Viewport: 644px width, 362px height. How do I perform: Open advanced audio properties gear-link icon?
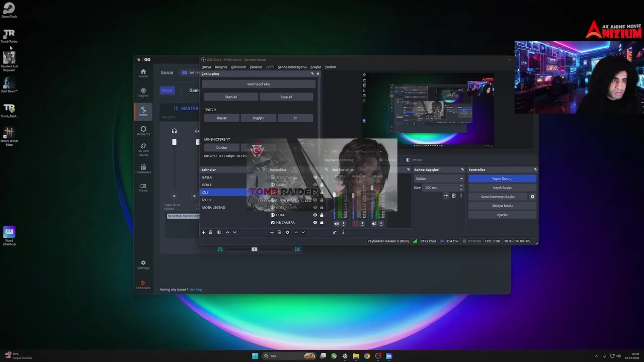335,232
